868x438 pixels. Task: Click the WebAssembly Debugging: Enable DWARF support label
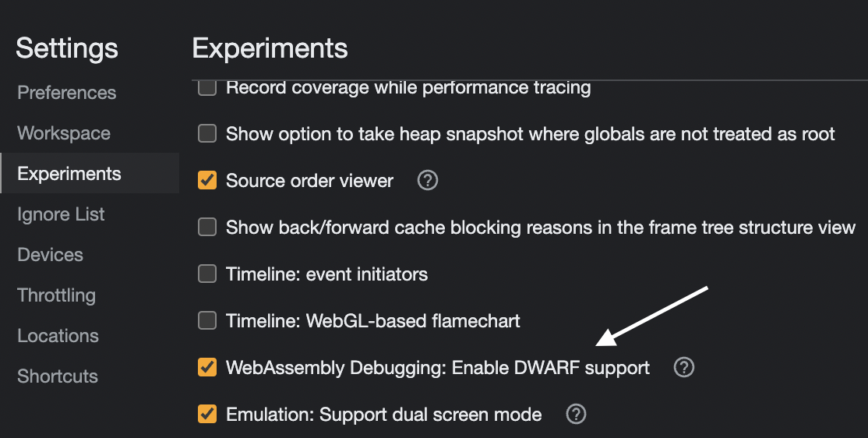437,367
